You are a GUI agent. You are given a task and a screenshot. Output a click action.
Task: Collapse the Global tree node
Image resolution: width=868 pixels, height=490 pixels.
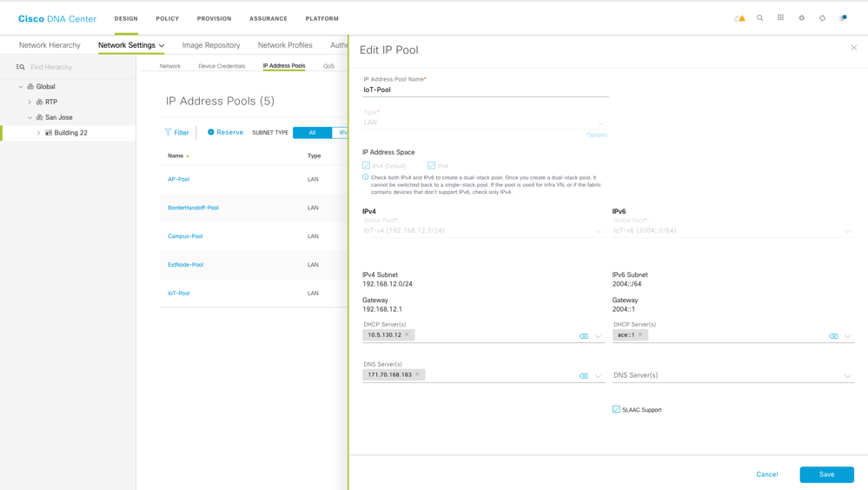[21, 86]
